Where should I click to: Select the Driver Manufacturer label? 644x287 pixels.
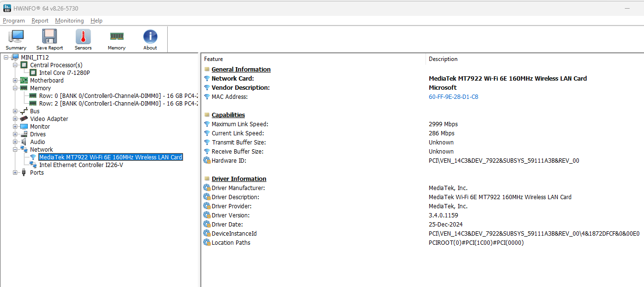pos(238,188)
